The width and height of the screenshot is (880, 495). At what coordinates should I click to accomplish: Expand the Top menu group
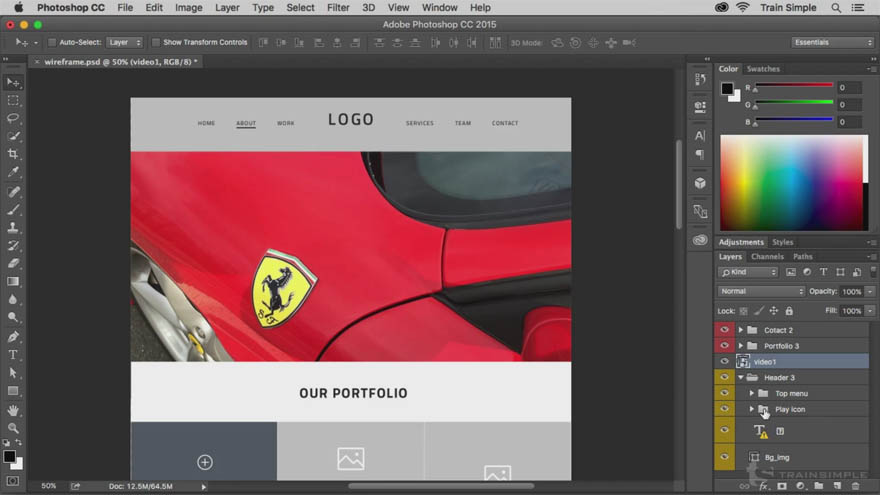(x=751, y=393)
